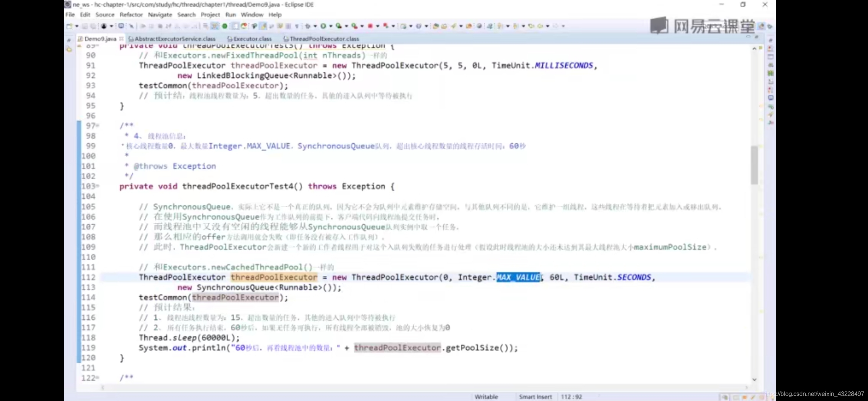Click the Save All toolbar icon

point(93,26)
